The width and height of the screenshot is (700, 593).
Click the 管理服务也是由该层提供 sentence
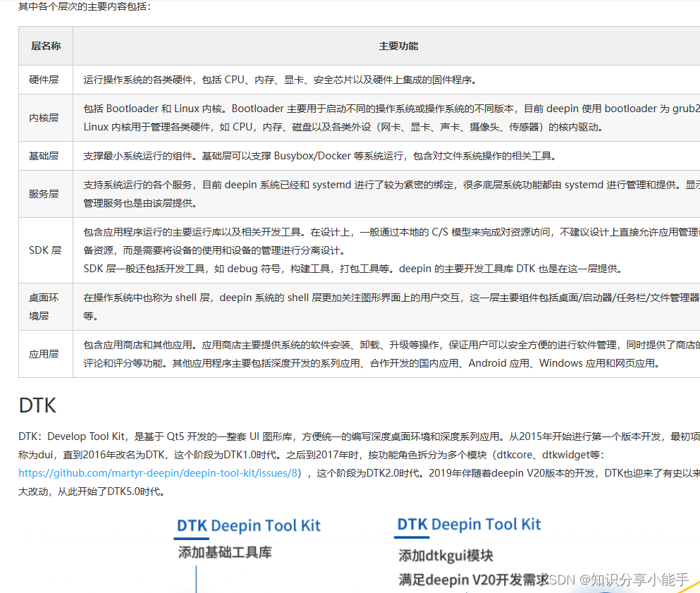[140, 203]
